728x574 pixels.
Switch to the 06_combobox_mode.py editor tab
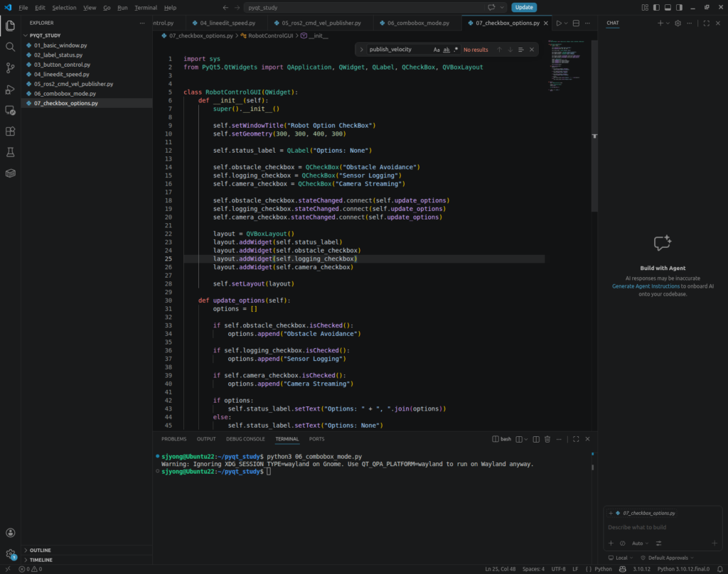point(418,23)
